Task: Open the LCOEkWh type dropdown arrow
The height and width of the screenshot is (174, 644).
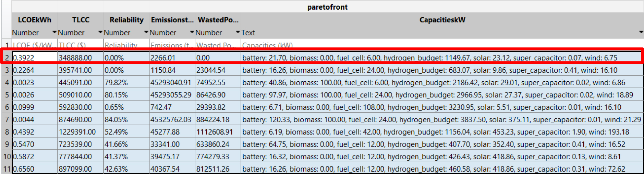Action: [x=54, y=32]
